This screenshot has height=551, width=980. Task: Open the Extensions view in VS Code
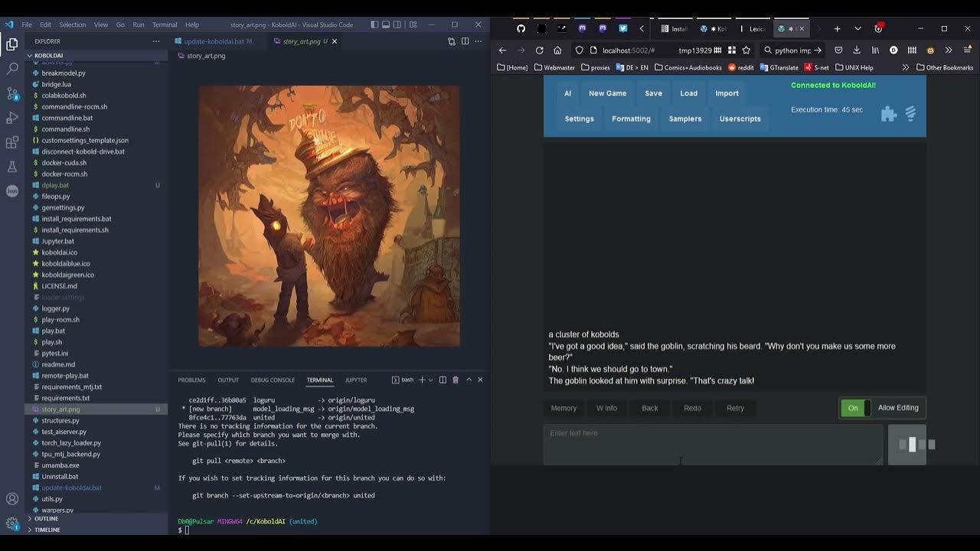click(12, 142)
